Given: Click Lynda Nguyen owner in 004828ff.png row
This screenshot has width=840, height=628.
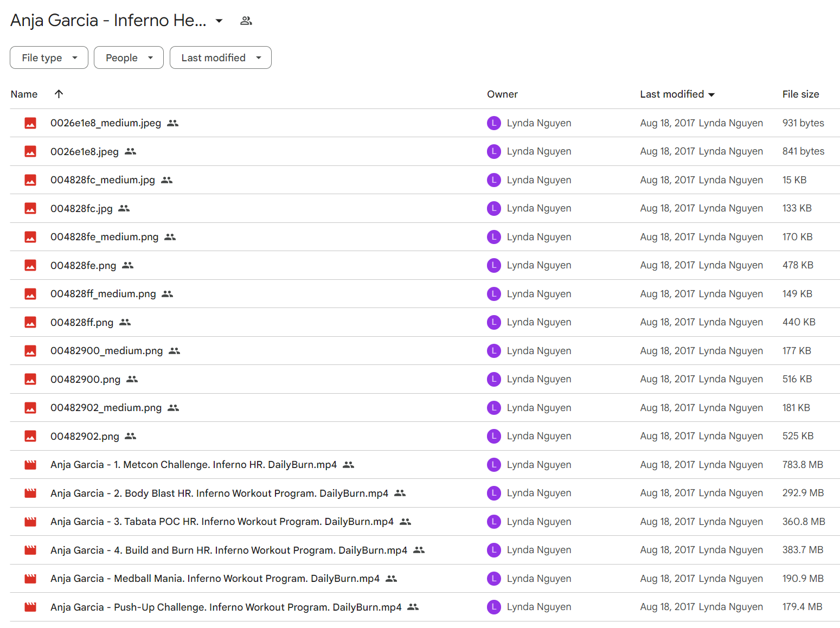Looking at the screenshot, I should click(539, 322).
